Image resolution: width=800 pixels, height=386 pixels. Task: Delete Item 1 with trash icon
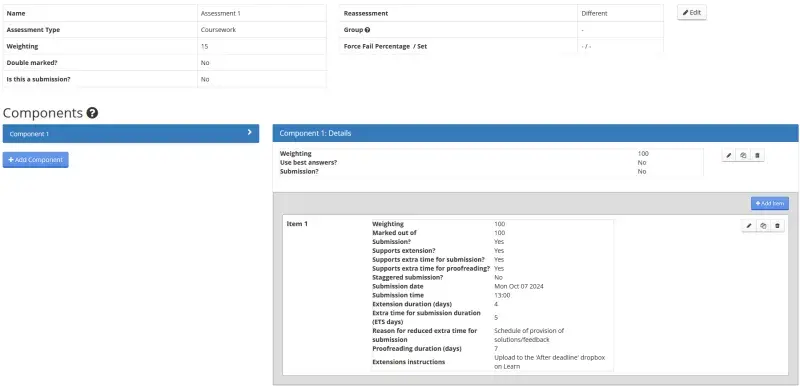[777, 226]
